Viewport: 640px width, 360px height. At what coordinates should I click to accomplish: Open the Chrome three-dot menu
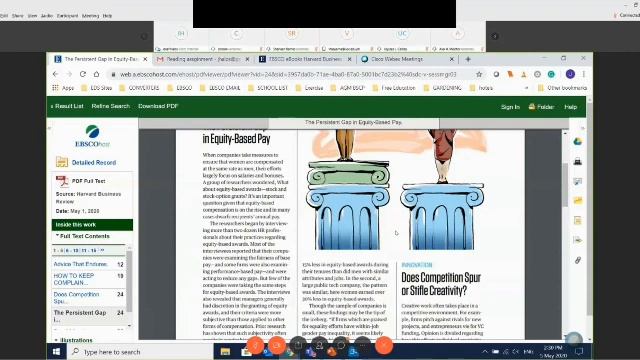coord(584,74)
